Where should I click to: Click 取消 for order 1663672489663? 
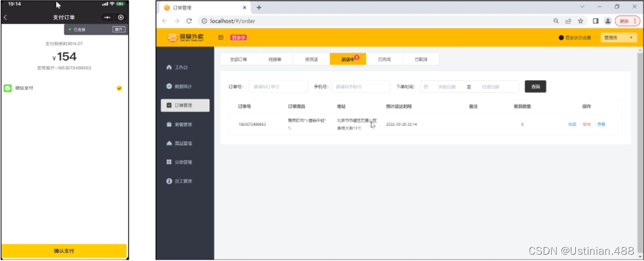[x=587, y=124]
